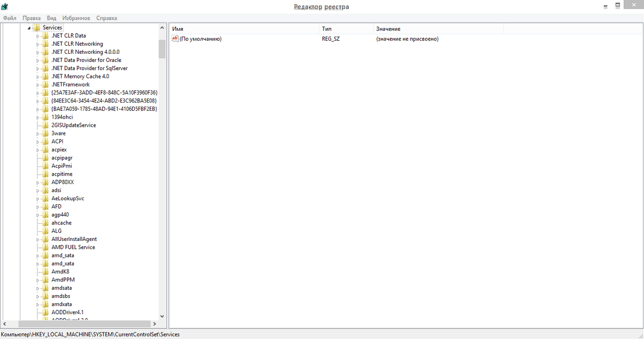Click the Тип column header
The height and width of the screenshot is (339, 644).
click(x=347, y=29)
